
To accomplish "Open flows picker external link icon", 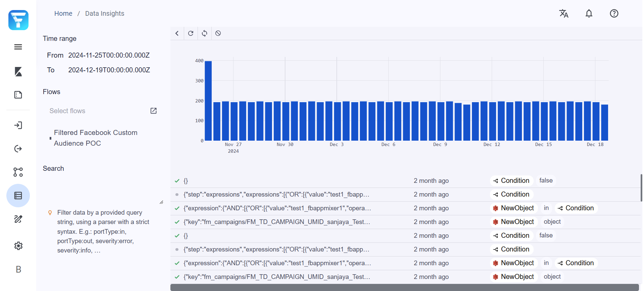I will click(x=154, y=111).
